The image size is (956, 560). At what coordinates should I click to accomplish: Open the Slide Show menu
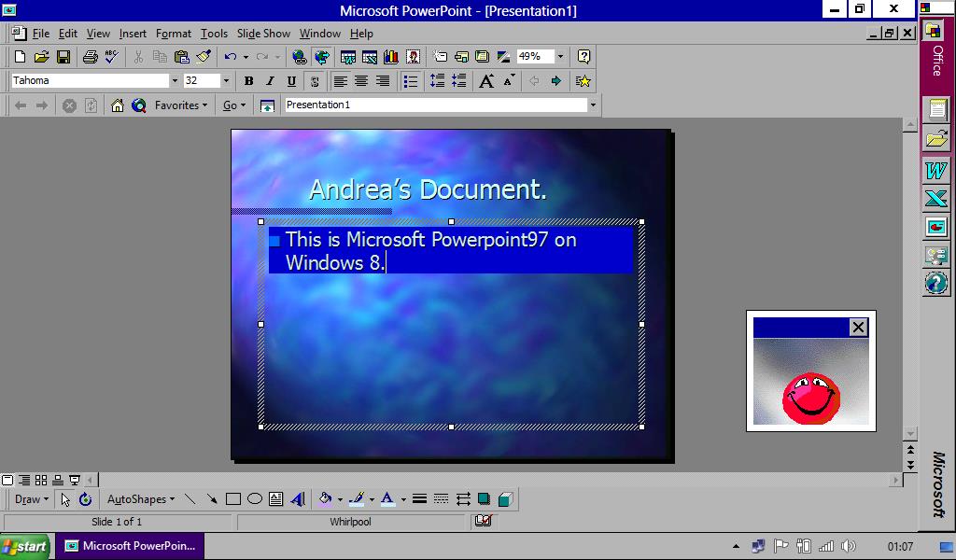pos(263,34)
